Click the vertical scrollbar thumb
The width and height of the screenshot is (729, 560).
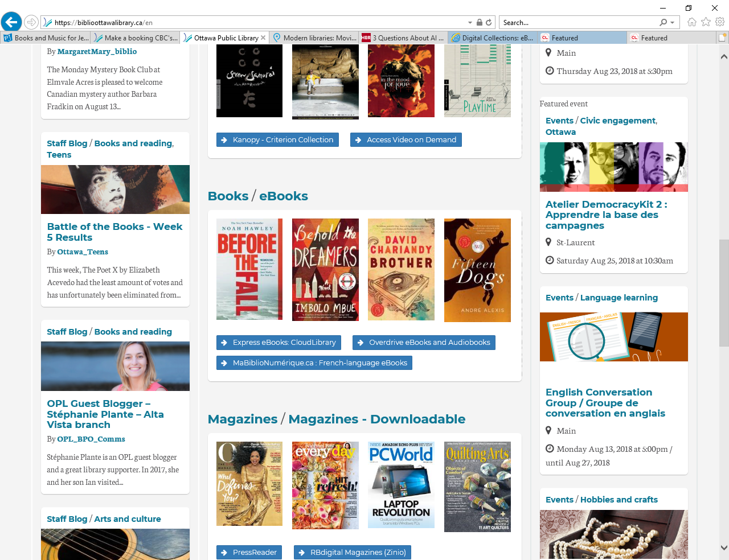pos(724,293)
